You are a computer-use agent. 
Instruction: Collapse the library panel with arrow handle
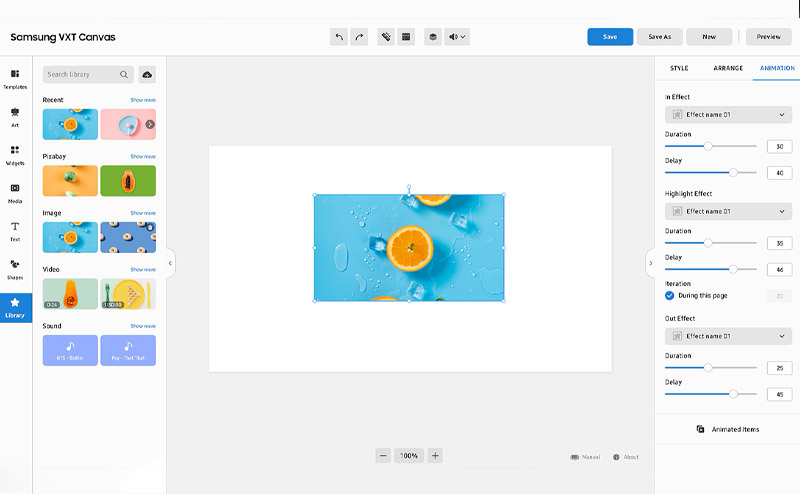pyautogui.click(x=170, y=263)
